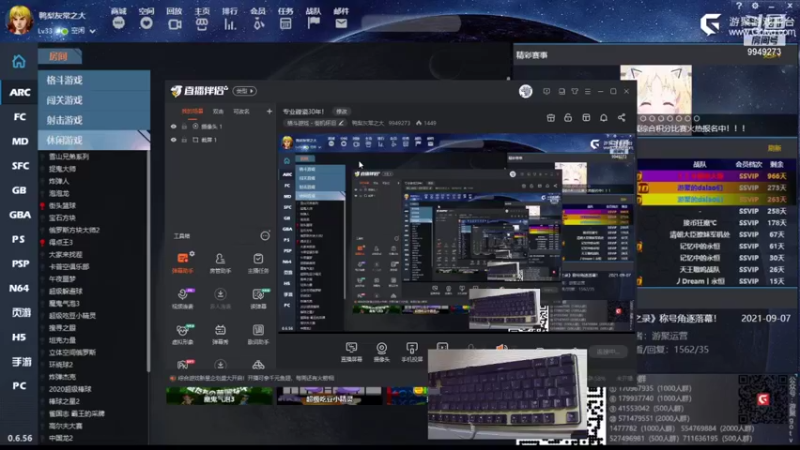Viewport: 800px width, 450px height.
Task: Click the 修改 button beside stream title
Action: coord(341,111)
